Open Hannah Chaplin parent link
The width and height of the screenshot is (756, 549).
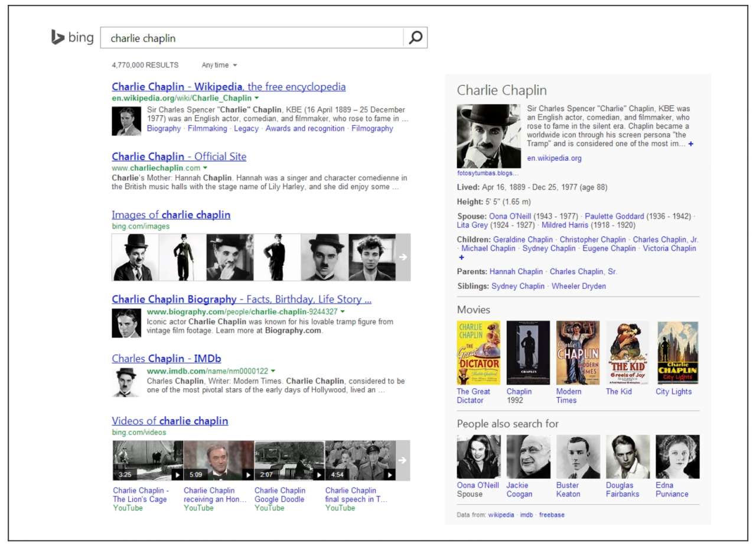click(x=516, y=272)
